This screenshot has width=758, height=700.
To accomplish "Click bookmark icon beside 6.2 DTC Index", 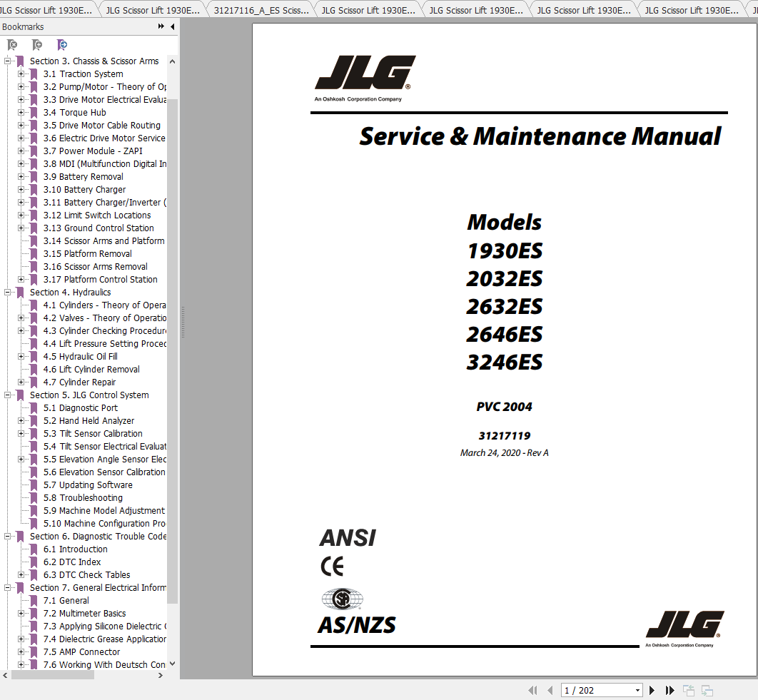I will click(34, 562).
